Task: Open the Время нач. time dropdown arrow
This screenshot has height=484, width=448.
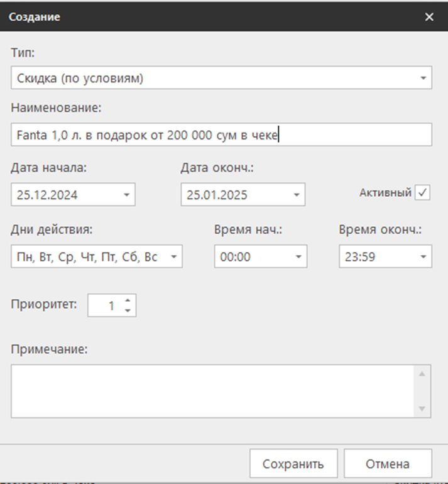Action: [x=298, y=256]
